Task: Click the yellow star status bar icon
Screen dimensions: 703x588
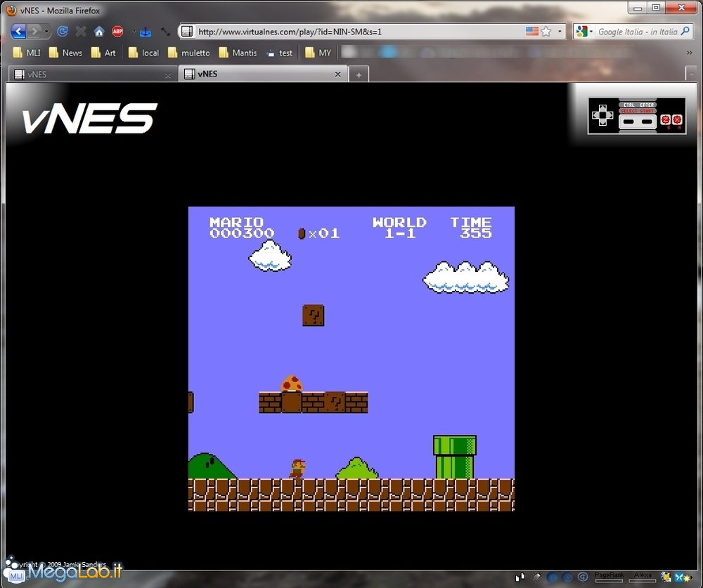Action: (688, 577)
